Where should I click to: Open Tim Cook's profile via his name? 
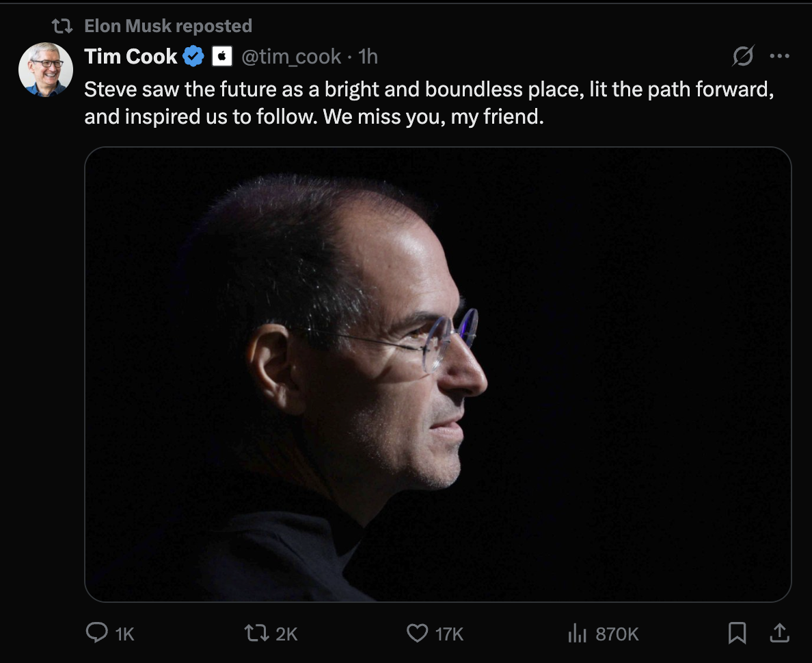131,56
